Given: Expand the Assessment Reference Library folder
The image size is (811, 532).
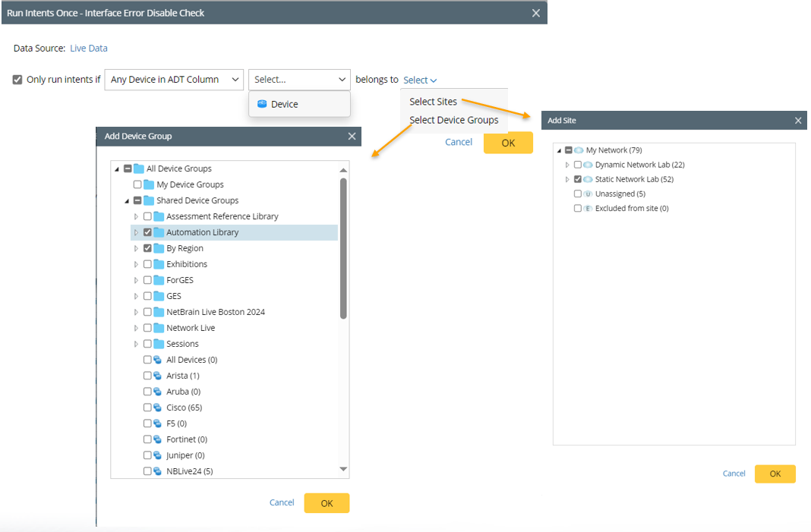Looking at the screenshot, I should pos(137,216).
